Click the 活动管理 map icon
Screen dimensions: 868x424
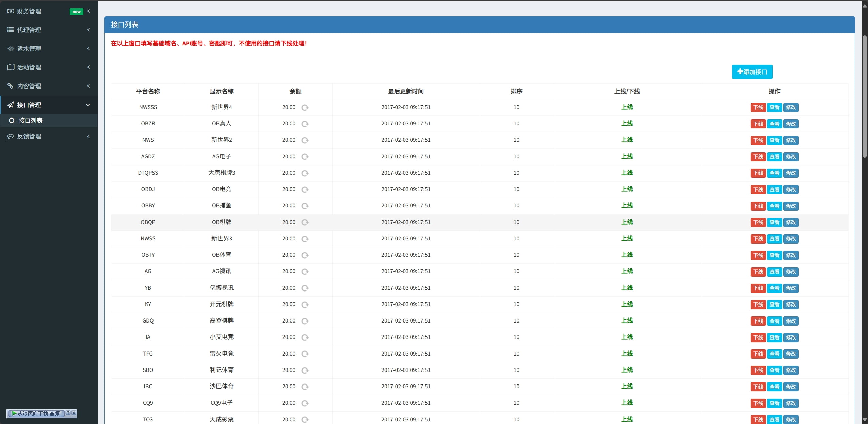coord(11,67)
